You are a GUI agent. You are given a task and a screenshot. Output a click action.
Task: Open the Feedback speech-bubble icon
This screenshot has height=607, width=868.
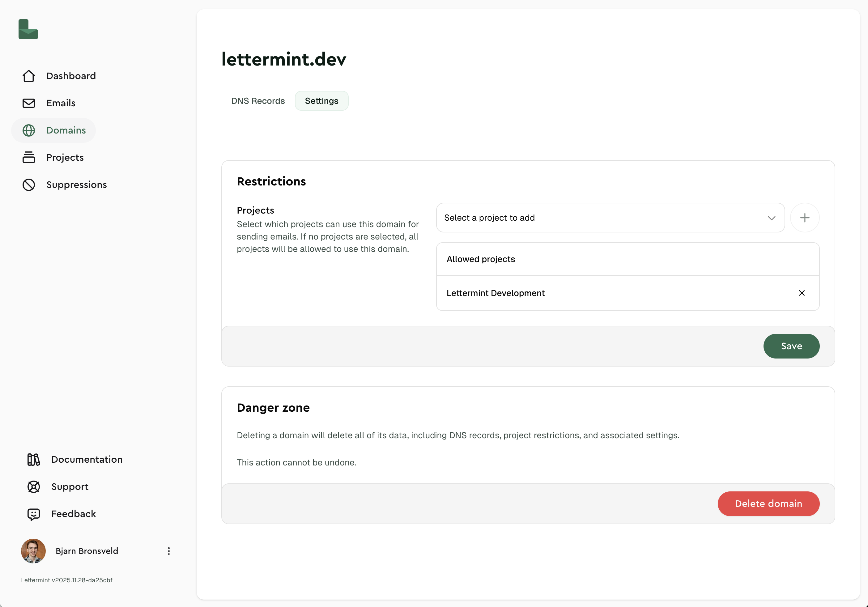[33, 514]
